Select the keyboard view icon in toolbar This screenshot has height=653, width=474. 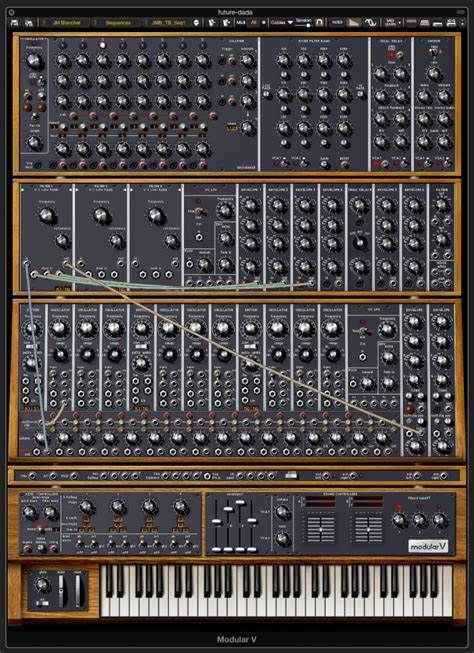point(425,22)
